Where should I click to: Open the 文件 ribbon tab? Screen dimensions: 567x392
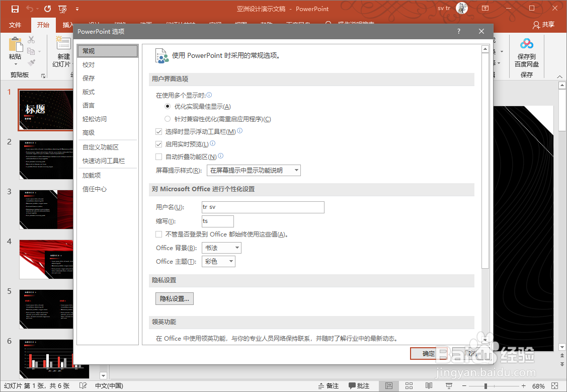[x=15, y=25]
